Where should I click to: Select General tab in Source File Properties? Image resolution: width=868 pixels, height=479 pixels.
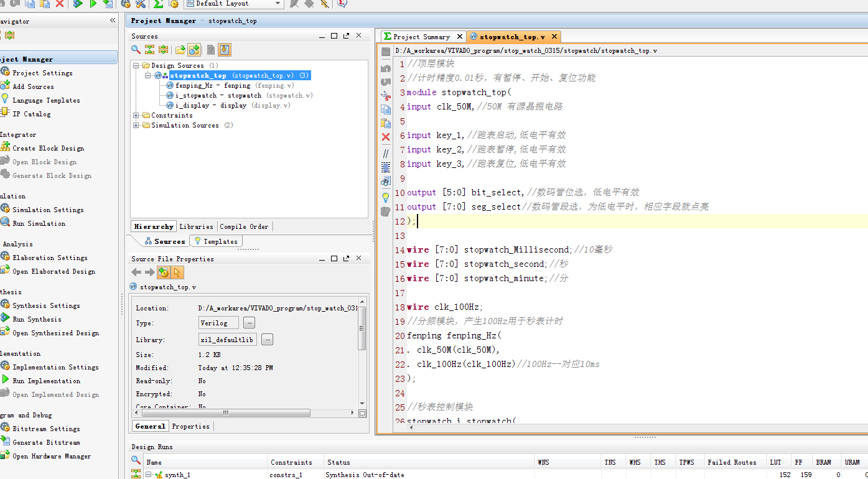point(150,426)
